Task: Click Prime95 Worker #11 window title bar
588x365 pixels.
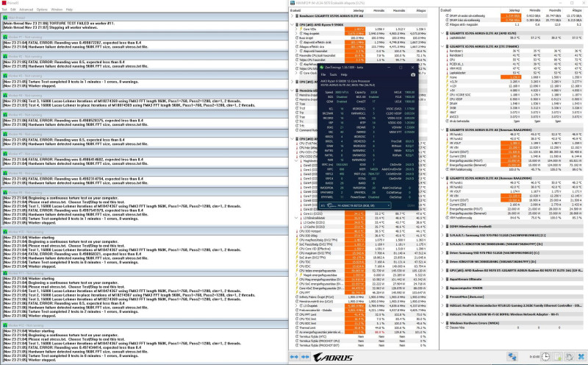Action: click(x=144, y=273)
